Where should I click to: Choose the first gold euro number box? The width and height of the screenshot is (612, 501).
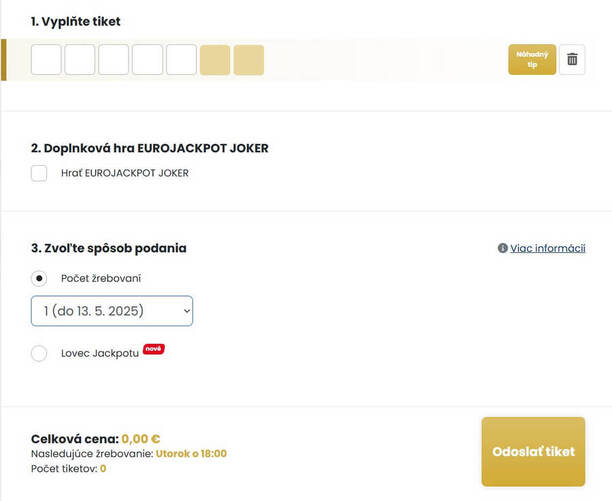point(215,59)
